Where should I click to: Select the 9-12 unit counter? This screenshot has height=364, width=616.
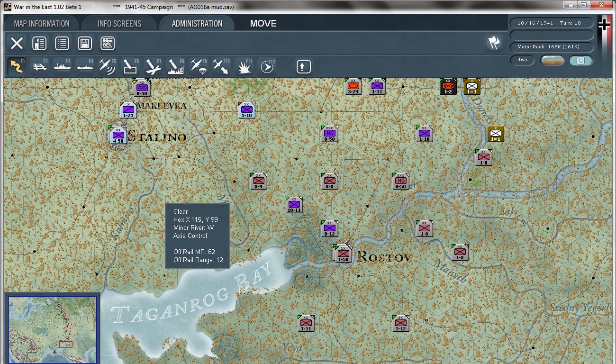pos(329,228)
